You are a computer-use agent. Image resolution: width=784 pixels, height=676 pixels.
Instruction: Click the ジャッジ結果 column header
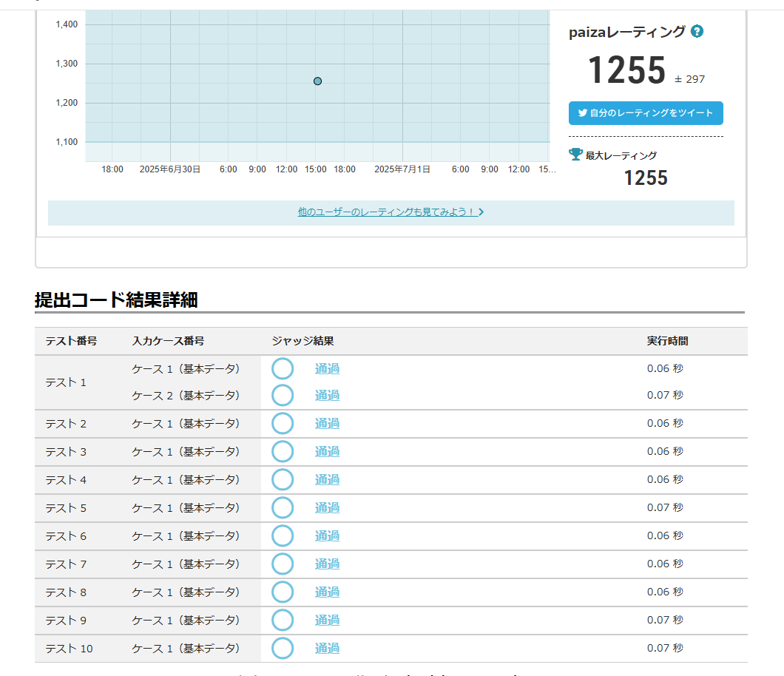(303, 341)
